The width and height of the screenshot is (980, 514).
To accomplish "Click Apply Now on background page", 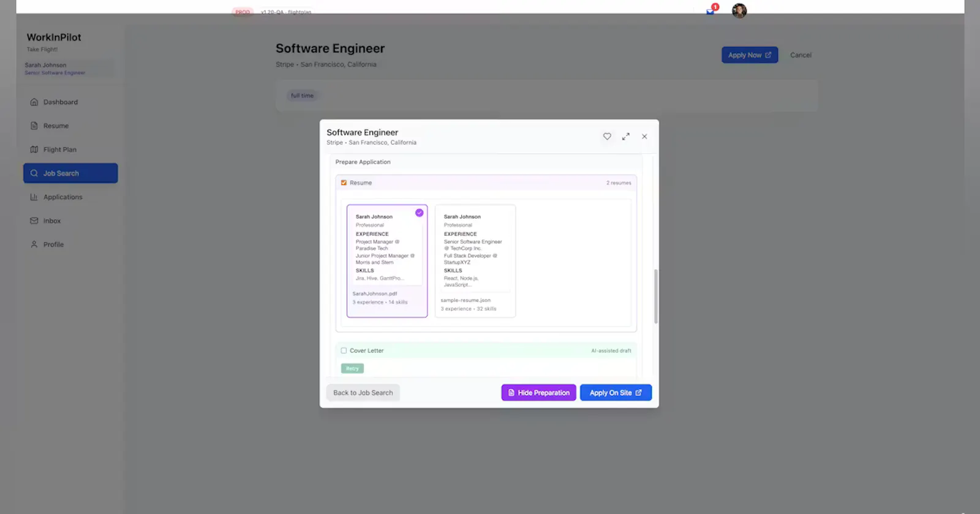I will [750, 55].
